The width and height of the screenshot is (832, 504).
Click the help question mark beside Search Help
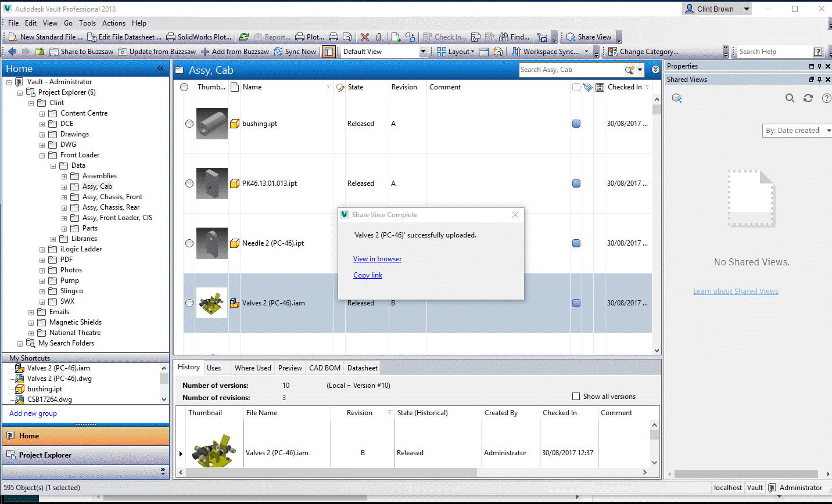tap(818, 52)
